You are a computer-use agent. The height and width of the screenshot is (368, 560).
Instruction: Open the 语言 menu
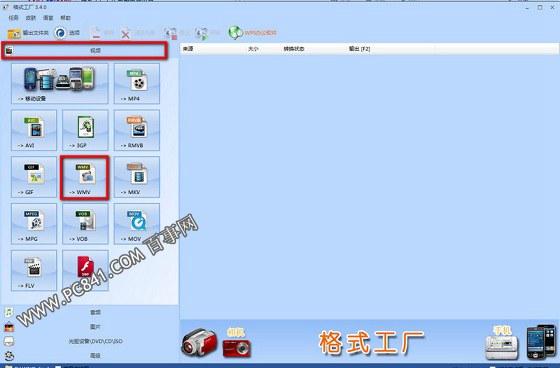tap(48, 18)
